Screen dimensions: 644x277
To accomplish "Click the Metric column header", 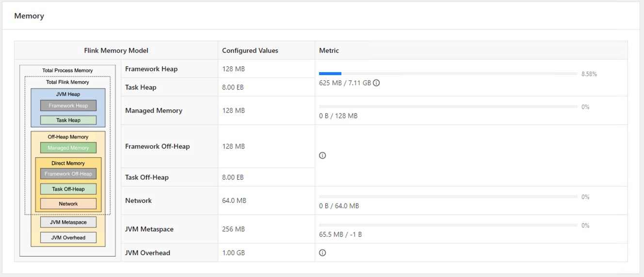I will coord(329,50).
